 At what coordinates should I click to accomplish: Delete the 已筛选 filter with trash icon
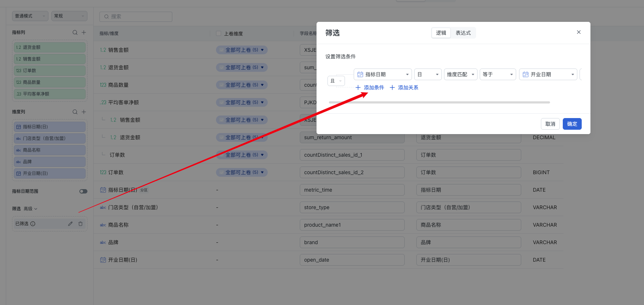(x=80, y=224)
